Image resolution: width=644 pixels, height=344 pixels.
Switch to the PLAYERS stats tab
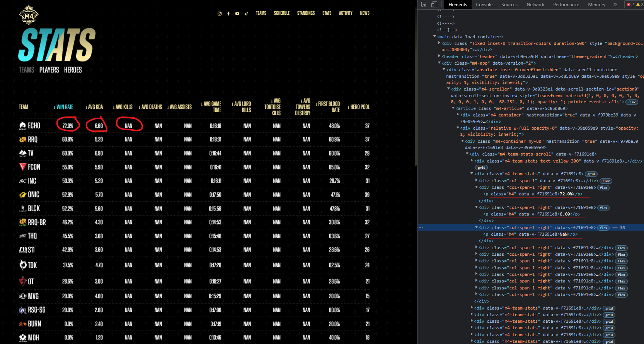(x=49, y=70)
